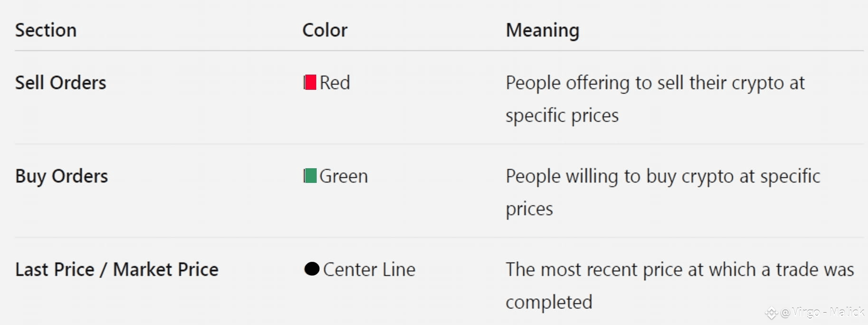This screenshot has height=325, width=868.
Task: Click the green color square icon
Action: pyautogui.click(x=310, y=176)
